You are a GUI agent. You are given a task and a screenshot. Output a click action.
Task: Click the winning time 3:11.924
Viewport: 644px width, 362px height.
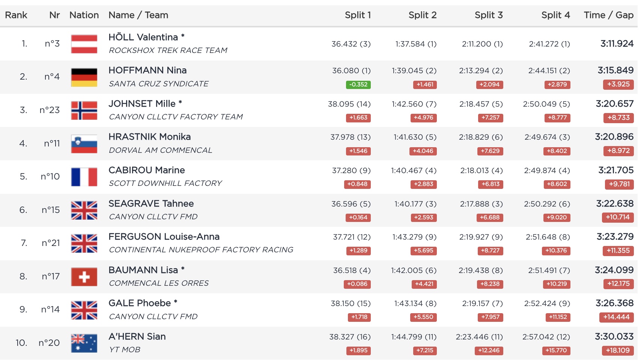pyautogui.click(x=617, y=44)
